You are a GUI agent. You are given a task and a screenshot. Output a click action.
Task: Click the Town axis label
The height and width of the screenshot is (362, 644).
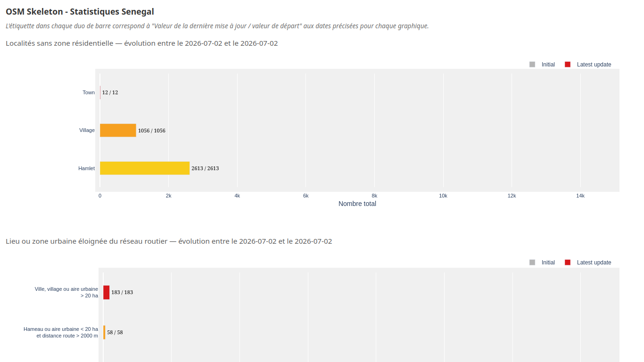coord(89,92)
